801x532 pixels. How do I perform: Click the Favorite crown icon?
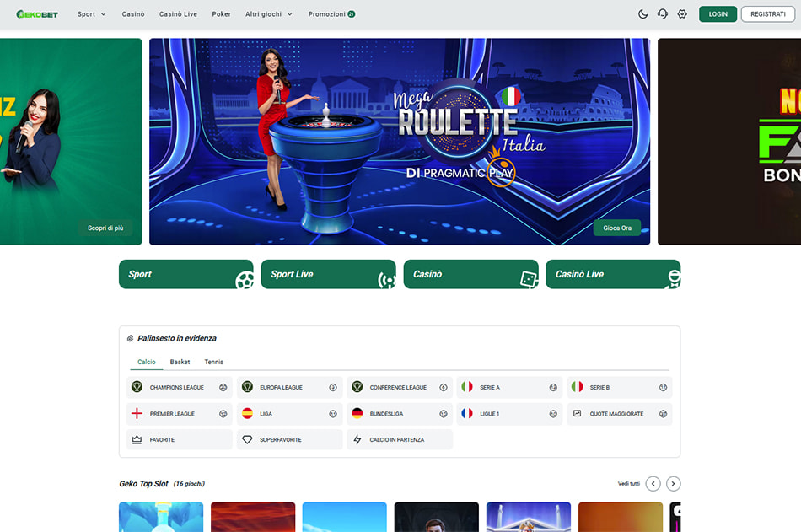(x=137, y=439)
